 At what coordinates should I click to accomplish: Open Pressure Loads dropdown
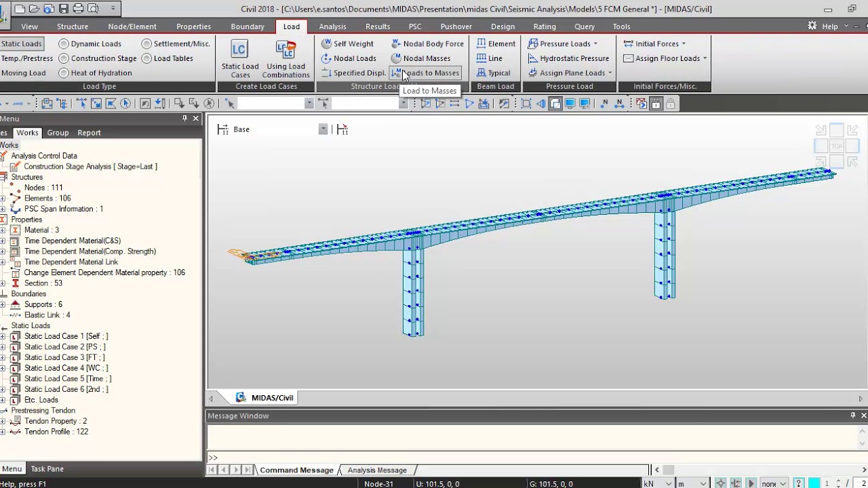[x=563, y=43]
